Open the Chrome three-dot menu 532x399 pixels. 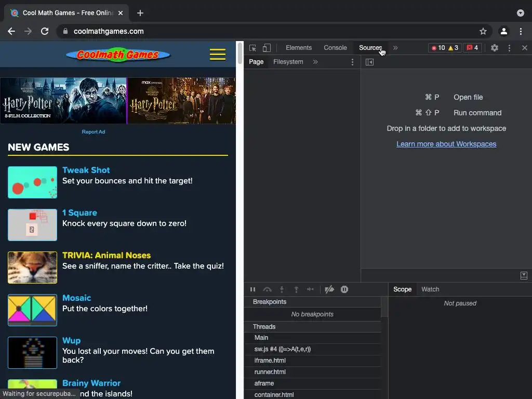click(521, 31)
